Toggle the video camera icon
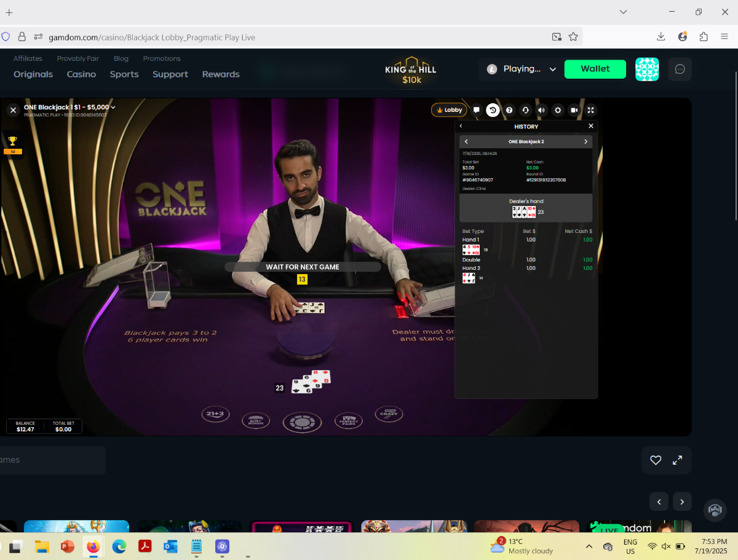This screenshot has height=560, width=738. pyautogui.click(x=574, y=110)
